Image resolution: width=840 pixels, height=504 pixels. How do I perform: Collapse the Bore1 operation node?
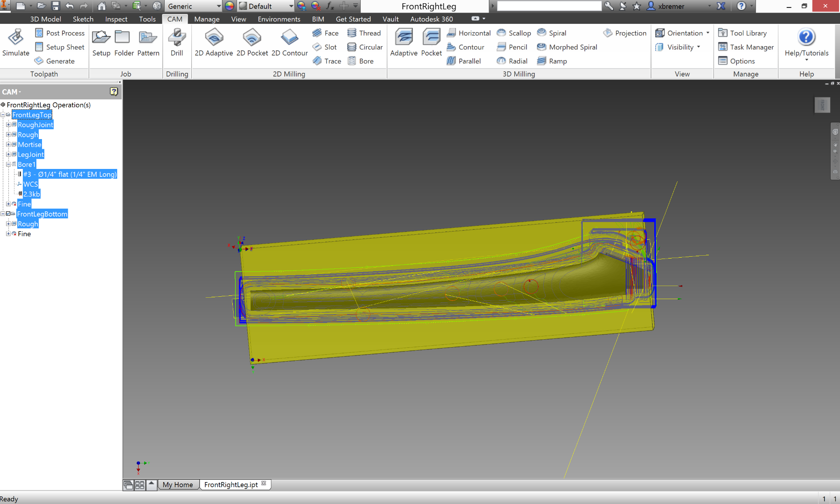pyautogui.click(x=8, y=164)
